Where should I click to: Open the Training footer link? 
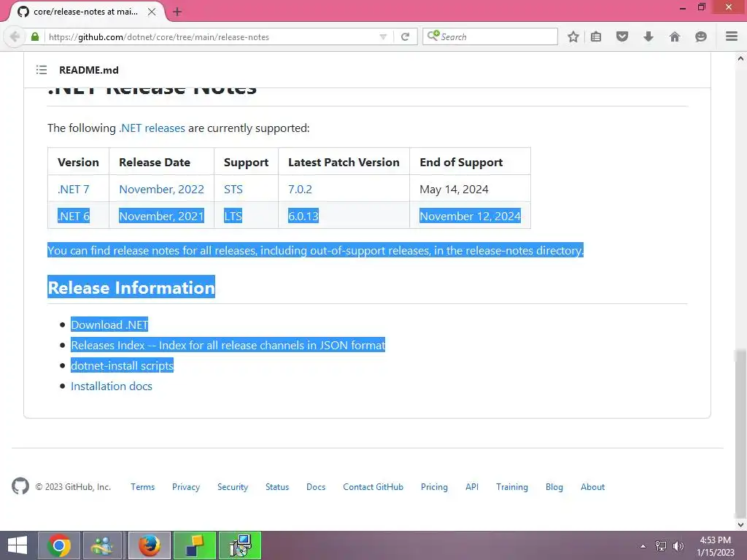click(512, 487)
